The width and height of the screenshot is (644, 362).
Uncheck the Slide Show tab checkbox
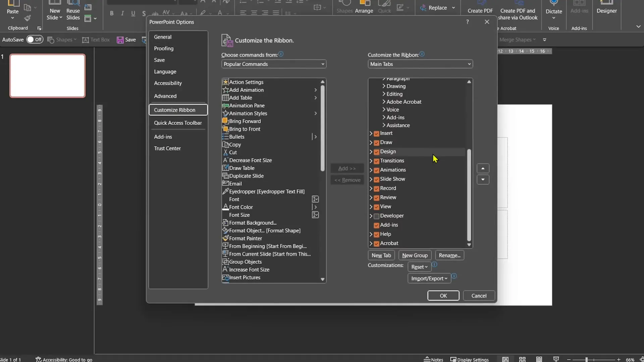click(376, 179)
